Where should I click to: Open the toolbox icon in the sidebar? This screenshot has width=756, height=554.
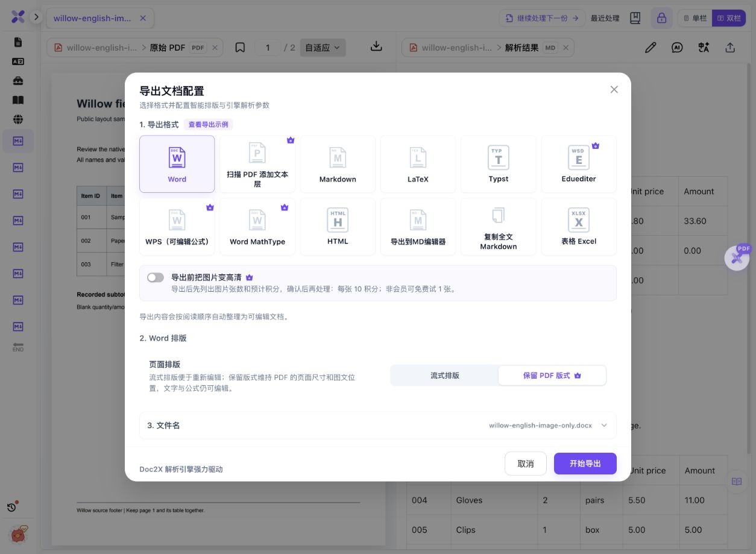click(18, 81)
